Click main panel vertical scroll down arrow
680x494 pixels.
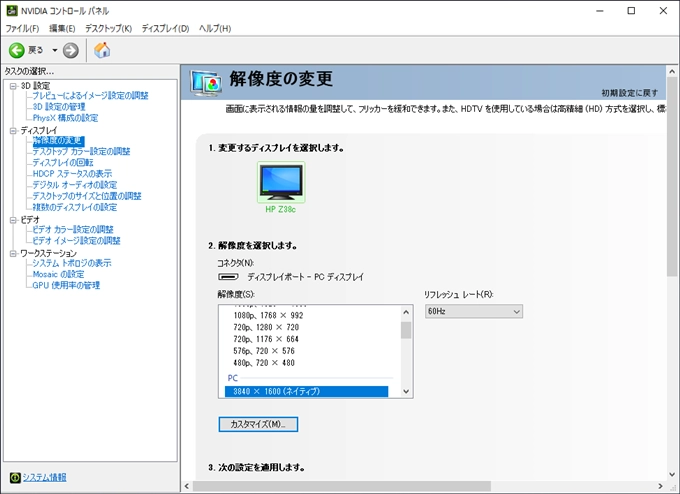tap(673, 474)
